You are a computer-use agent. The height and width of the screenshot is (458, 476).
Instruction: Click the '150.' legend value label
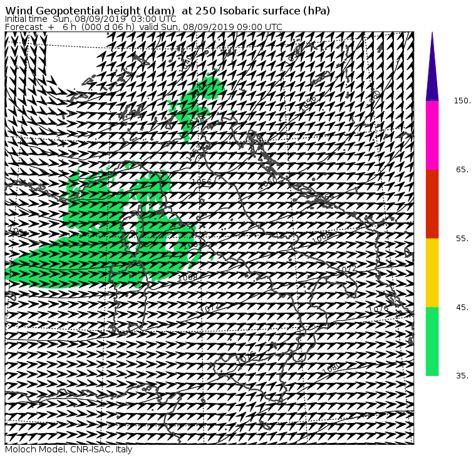click(x=462, y=101)
